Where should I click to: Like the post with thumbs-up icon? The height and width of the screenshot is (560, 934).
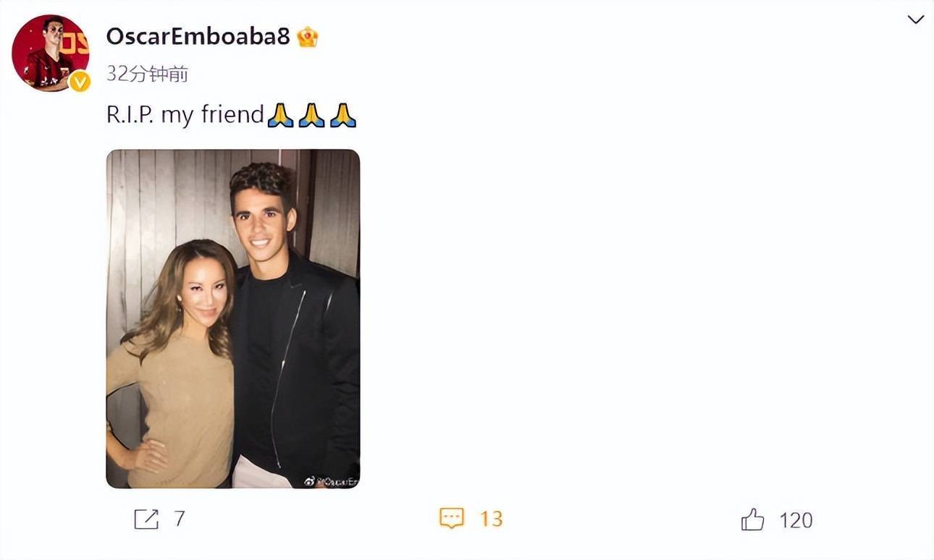[752, 519]
